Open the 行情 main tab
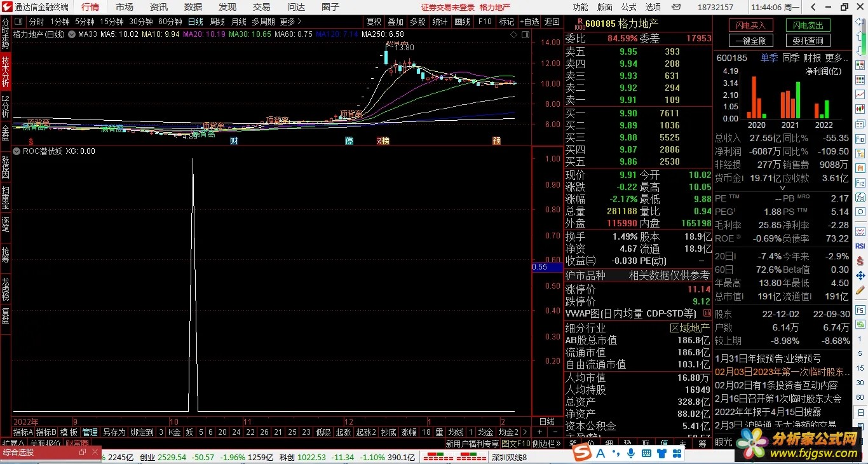The width and height of the screenshot is (868, 464). (90, 7)
